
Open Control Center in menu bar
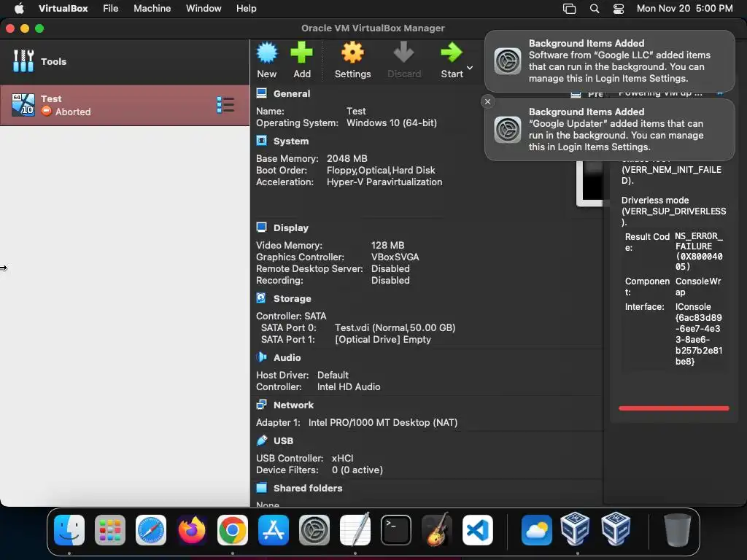[x=619, y=9]
